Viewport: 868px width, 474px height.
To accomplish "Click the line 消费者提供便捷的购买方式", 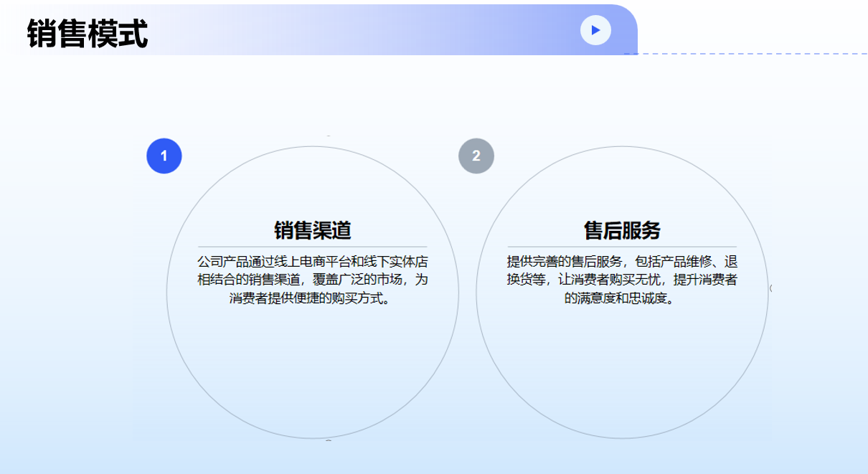I will pyautogui.click(x=313, y=298).
